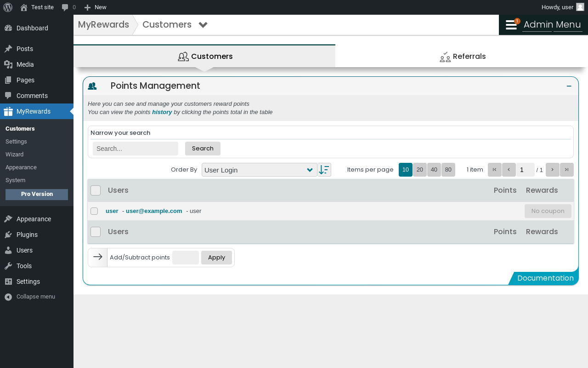This screenshot has width=588, height=368.
Task: Check the select-all checkbox in table header
Action: 96,190
